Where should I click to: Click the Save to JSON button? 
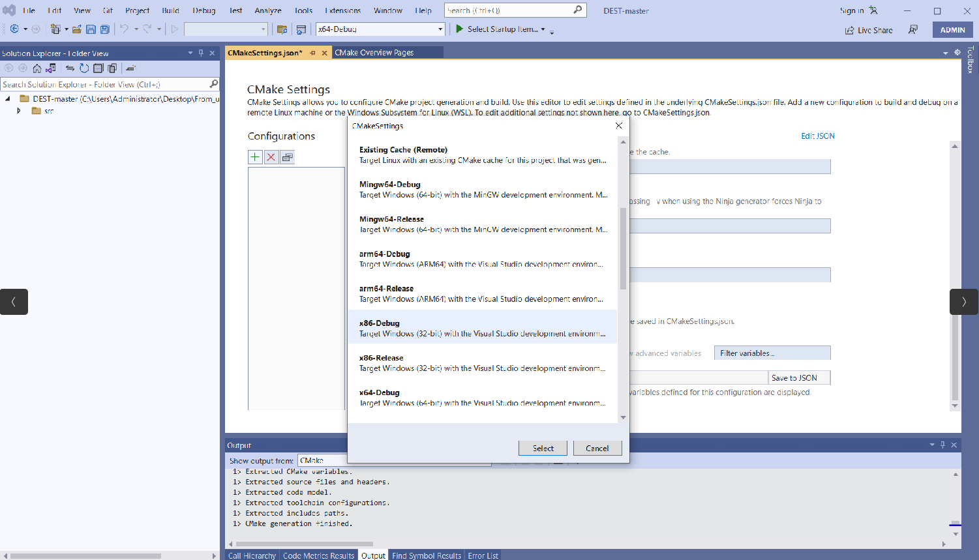pyautogui.click(x=799, y=378)
